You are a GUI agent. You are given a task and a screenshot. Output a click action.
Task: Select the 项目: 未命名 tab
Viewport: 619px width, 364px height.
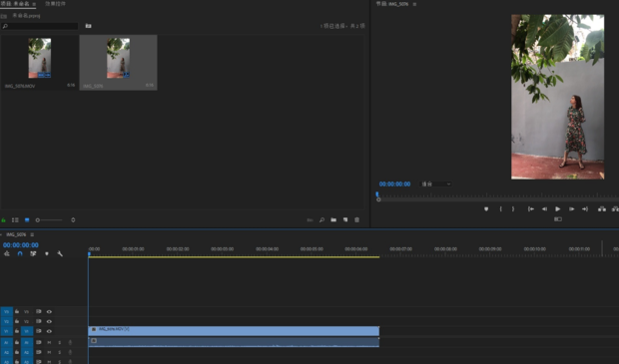tap(15, 4)
